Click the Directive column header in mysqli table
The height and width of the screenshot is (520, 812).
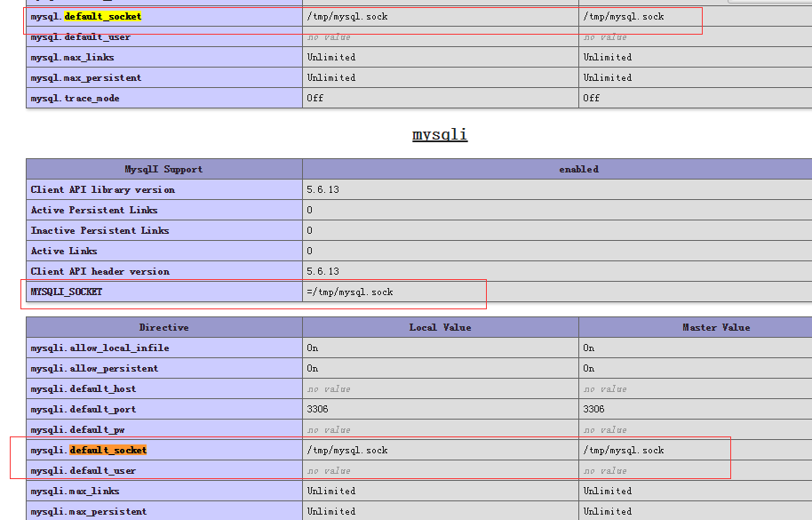click(164, 328)
